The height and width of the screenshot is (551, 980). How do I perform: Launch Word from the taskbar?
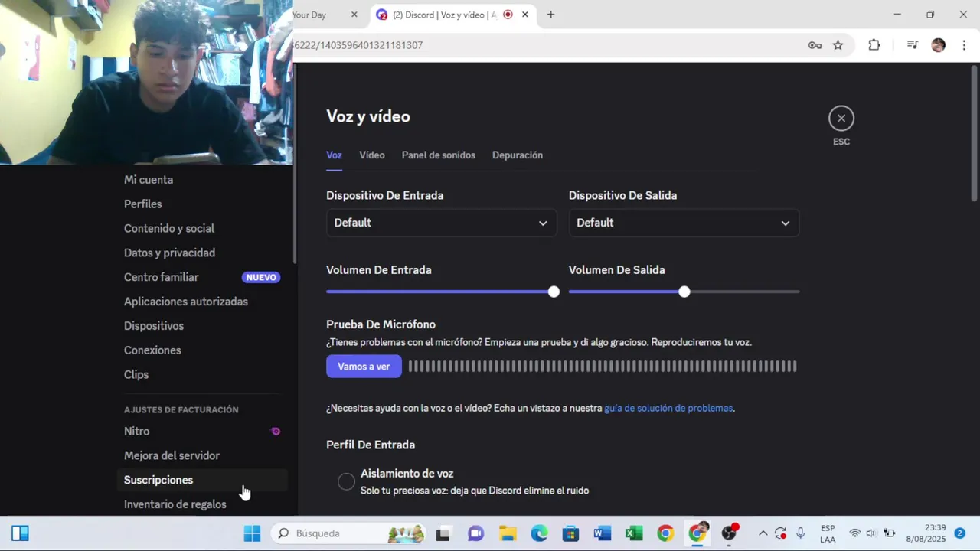[x=602, y=533]
